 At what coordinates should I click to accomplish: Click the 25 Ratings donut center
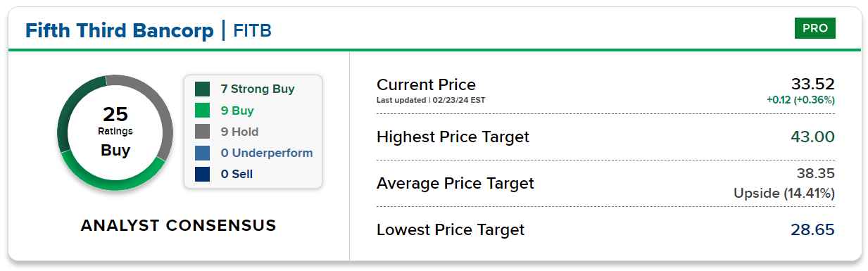115,132
